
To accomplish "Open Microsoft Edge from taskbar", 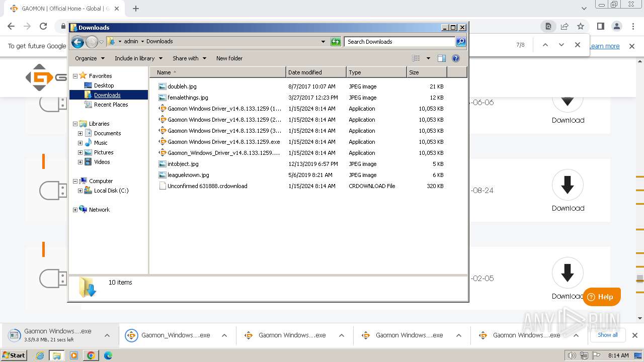I will pos(108,355).
